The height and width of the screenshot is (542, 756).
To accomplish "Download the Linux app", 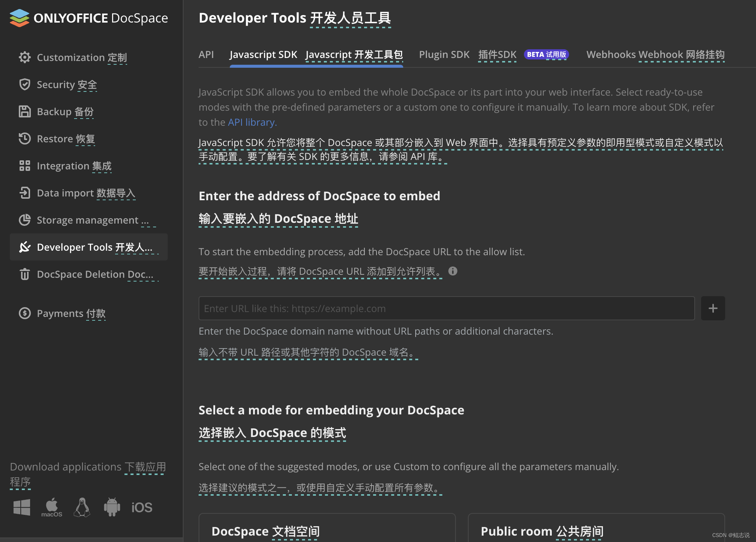I will click(x=82, y=507).
